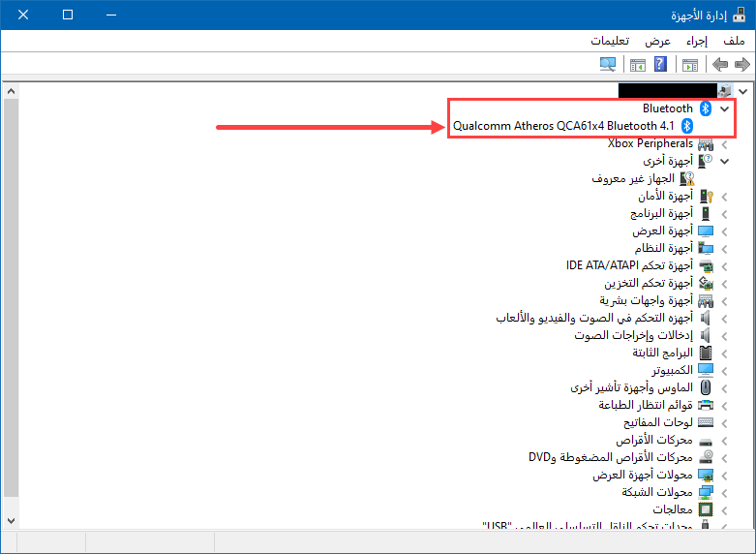Click the Xbox Peripherals controller icon
The image size is (756, 554).
click(706, 143)
